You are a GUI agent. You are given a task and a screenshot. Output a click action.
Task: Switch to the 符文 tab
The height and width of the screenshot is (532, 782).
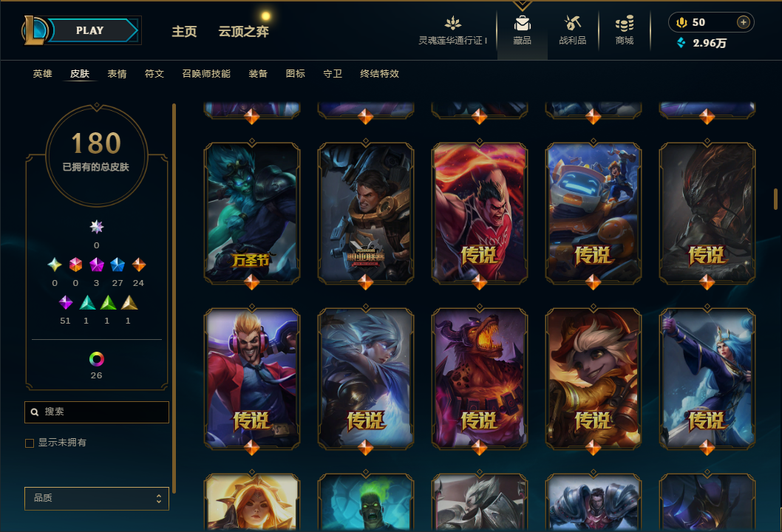click(x=154, y=74)
